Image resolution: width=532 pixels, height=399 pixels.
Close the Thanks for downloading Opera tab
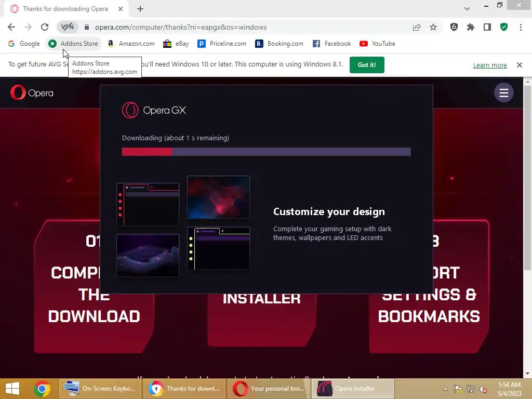coord(121,9)
